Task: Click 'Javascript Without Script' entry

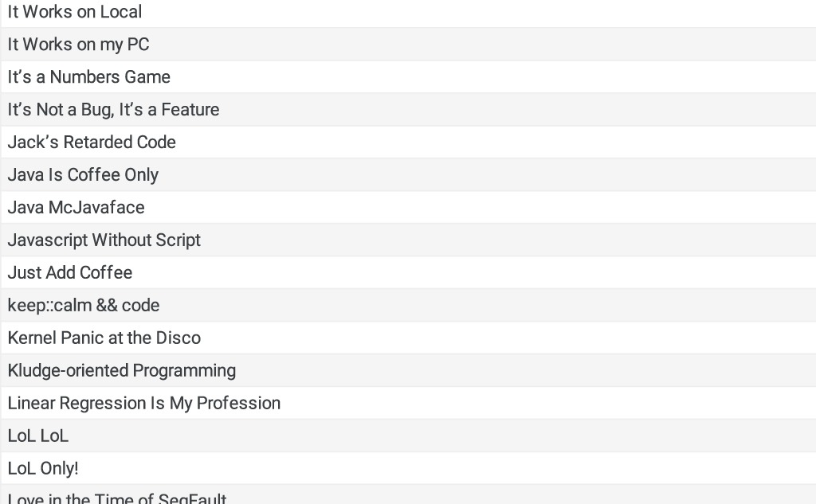Action: 409,240
